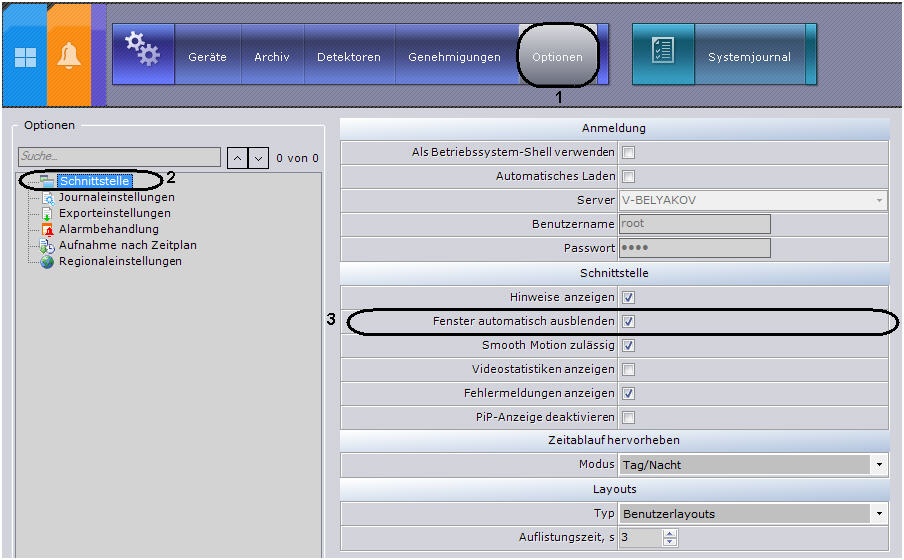
Task: Click the Auflistungszeit value field
Action: coord(641,538)
